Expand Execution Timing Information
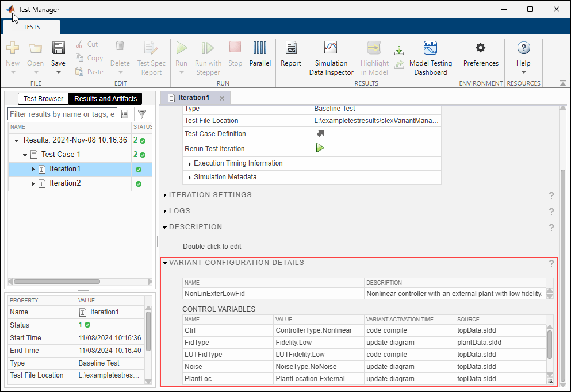Viewport: 571px width, 392px height. click(189, 164)
